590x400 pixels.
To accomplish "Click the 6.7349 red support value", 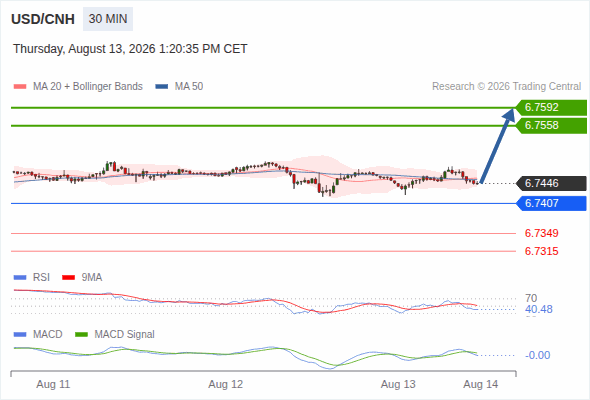I will [x=541, y=233].
